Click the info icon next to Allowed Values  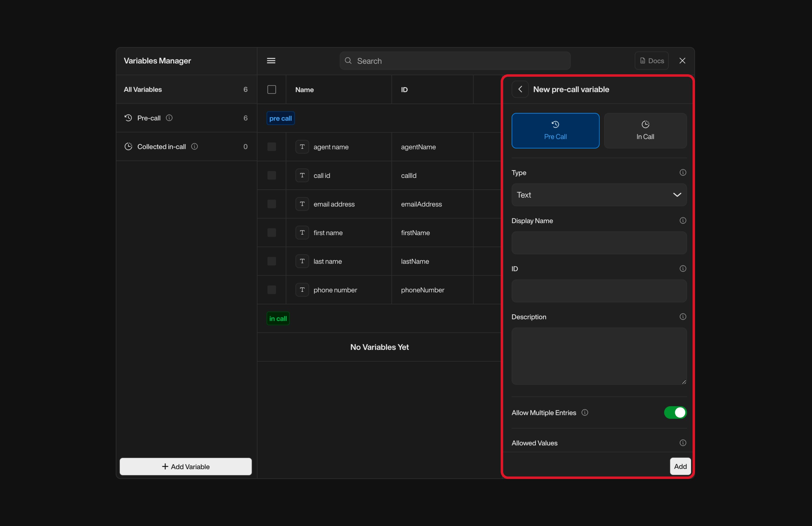click(683, 443)
